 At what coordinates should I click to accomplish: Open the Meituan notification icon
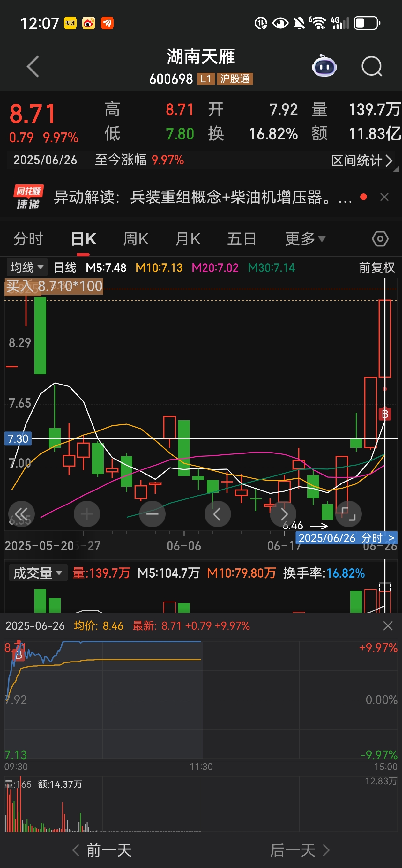[70, 23]
